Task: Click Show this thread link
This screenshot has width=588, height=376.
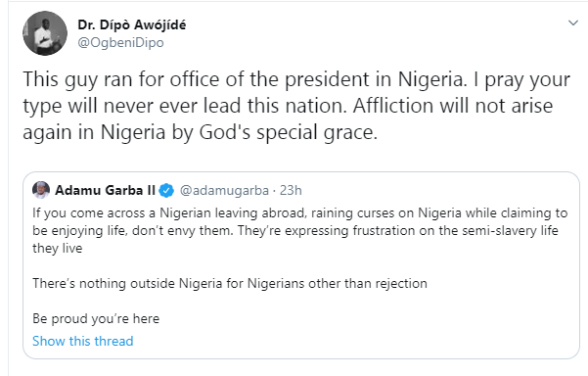Action: [83, 341]
